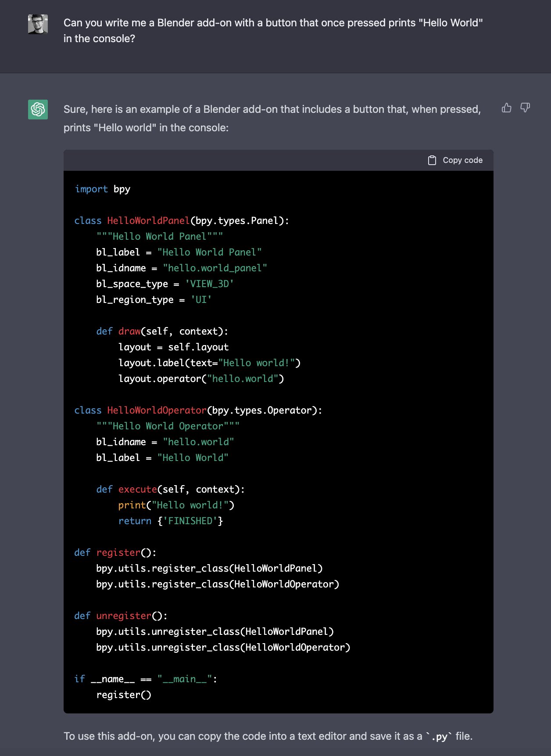Click the ChatGPT logo avatar
Viewport: 551px width, 756px height.
(x=38, y=109)
